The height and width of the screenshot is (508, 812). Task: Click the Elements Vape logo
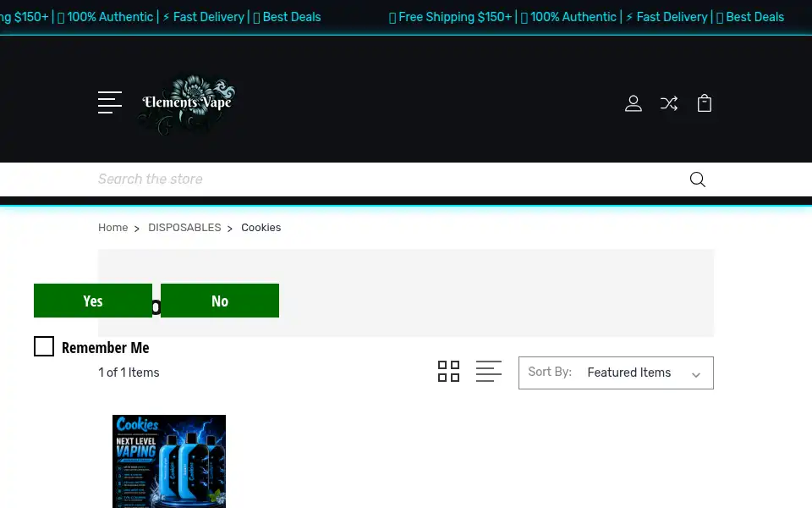pyautogui.click(x=187, y=103)
